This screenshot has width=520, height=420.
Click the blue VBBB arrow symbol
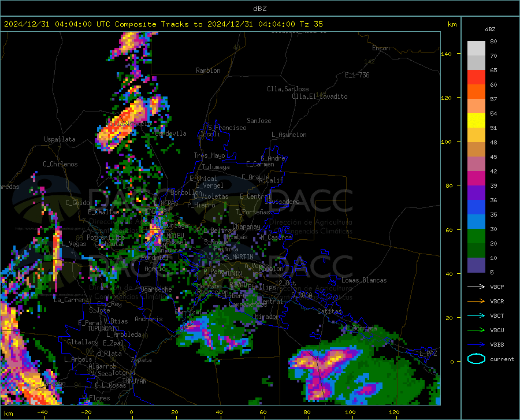[476, 345]
